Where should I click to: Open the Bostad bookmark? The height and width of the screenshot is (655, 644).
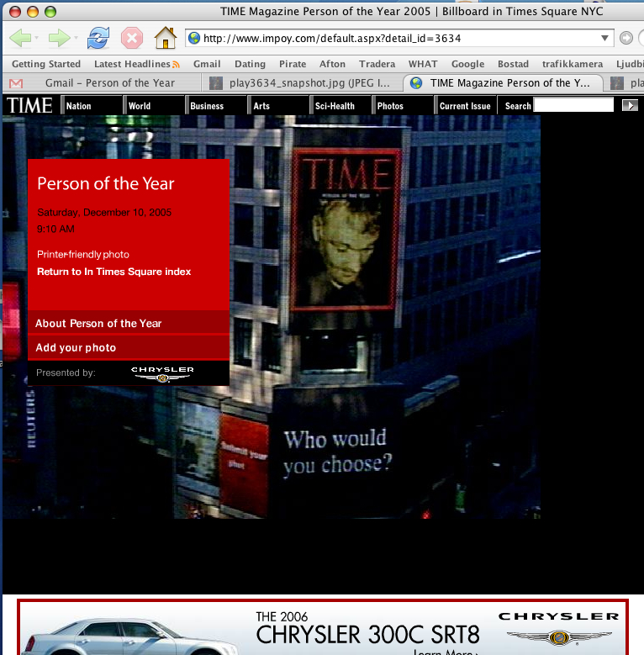pos(513,64)
